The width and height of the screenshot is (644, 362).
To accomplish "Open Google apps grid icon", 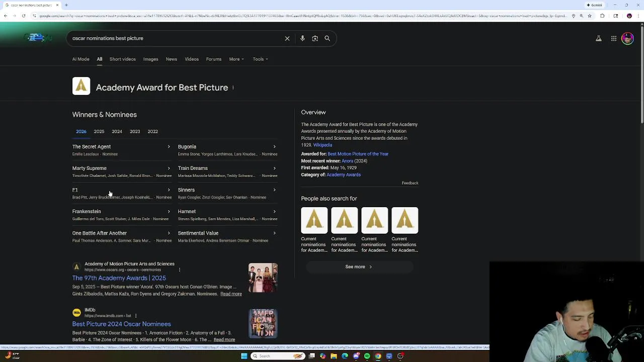I will (614, 38).
